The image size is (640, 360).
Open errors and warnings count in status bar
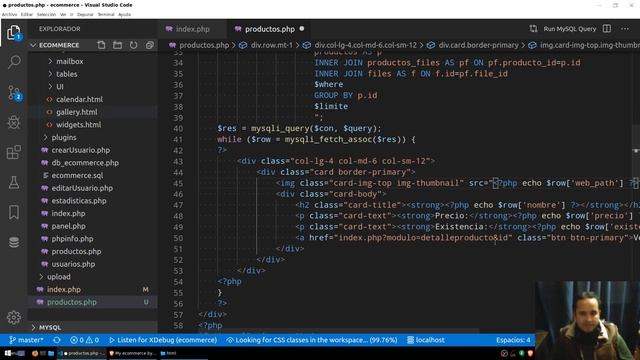84,340
